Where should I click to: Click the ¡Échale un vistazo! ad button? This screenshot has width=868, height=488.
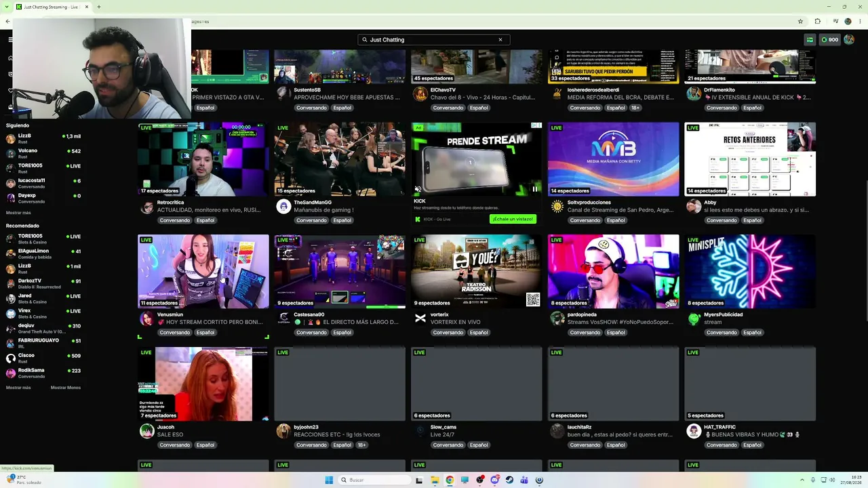click(513, 219)
